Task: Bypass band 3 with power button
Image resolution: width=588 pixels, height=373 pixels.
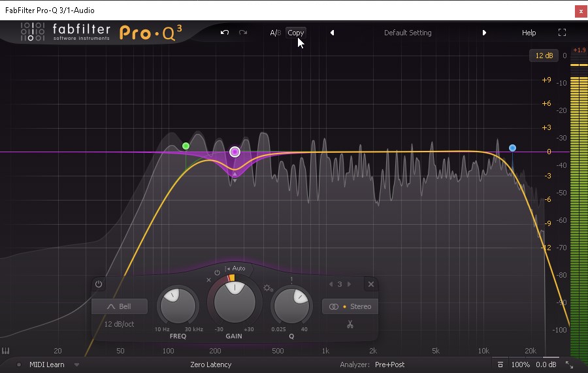Action: tap(99, 284)
